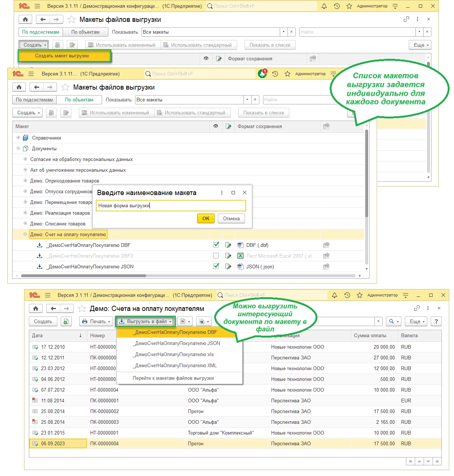Open notifications bell with red badge
Image resolution: width=454 pixels, height=476 pixels.
[x=262, y=74]
